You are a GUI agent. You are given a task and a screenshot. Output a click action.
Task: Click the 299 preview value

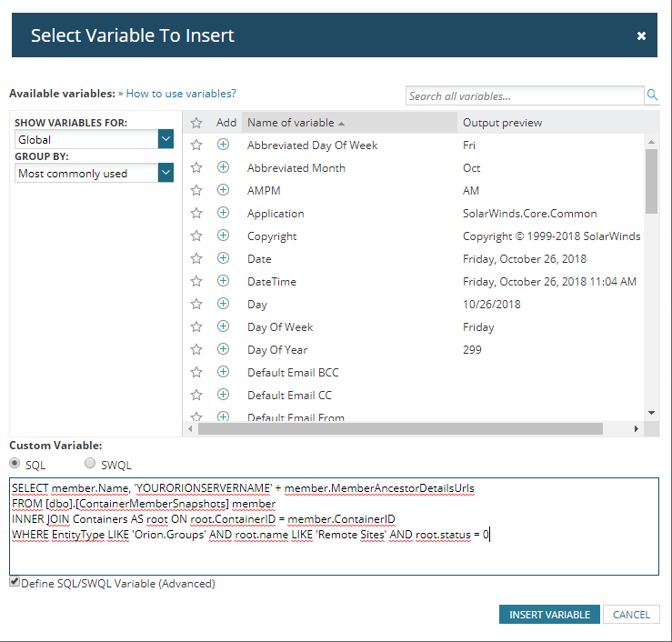pyautogui.click(x=472, y=350)
